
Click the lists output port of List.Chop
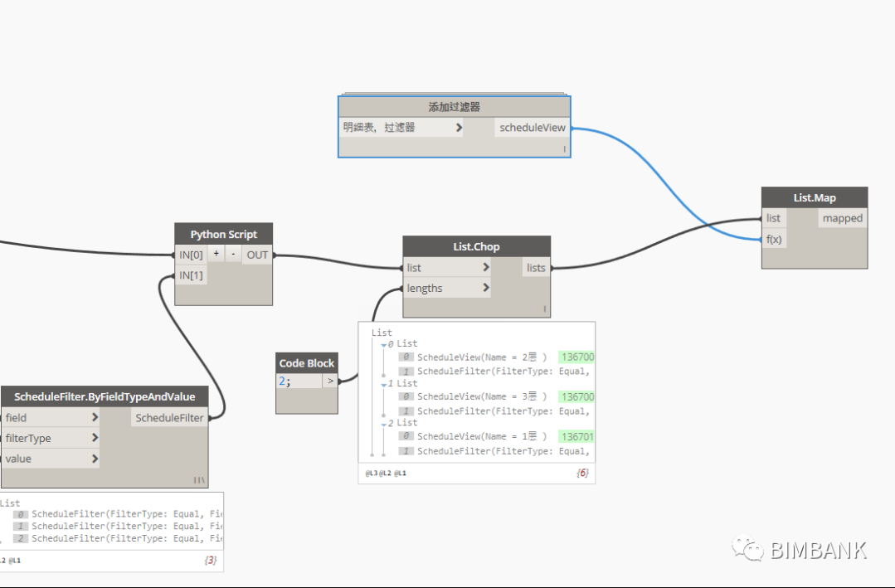point(536,268)
